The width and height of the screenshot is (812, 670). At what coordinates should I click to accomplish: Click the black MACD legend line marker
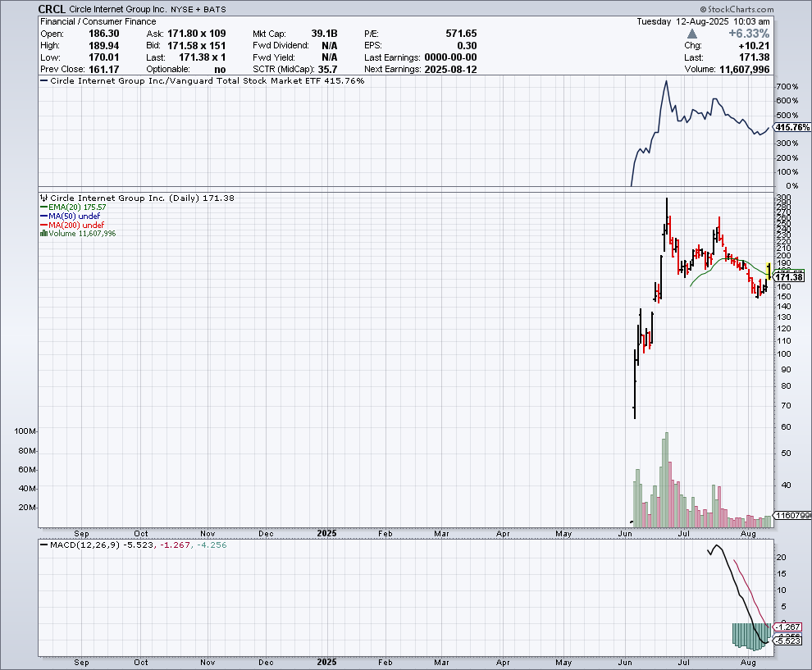tap(44, 545)
